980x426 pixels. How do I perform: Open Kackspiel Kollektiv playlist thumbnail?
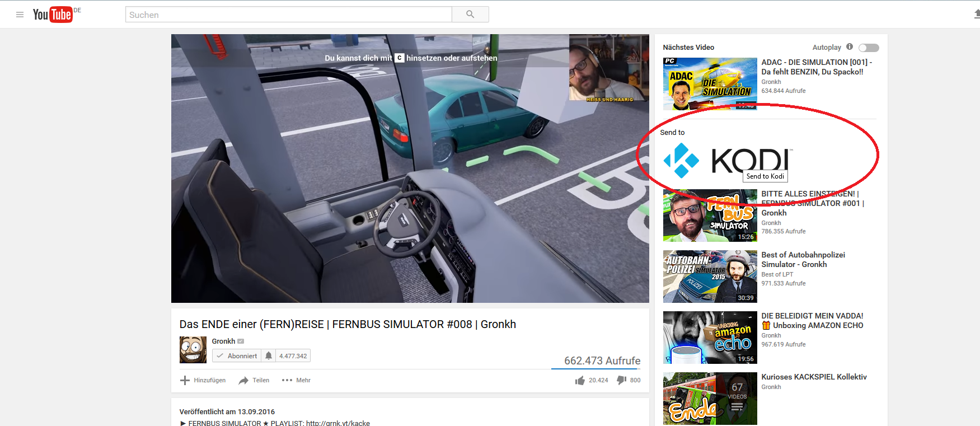[710, 399]
